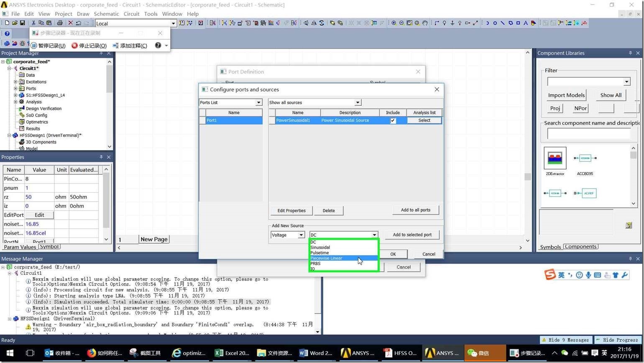Click the Hide 9 Messages button

(566, 340)
